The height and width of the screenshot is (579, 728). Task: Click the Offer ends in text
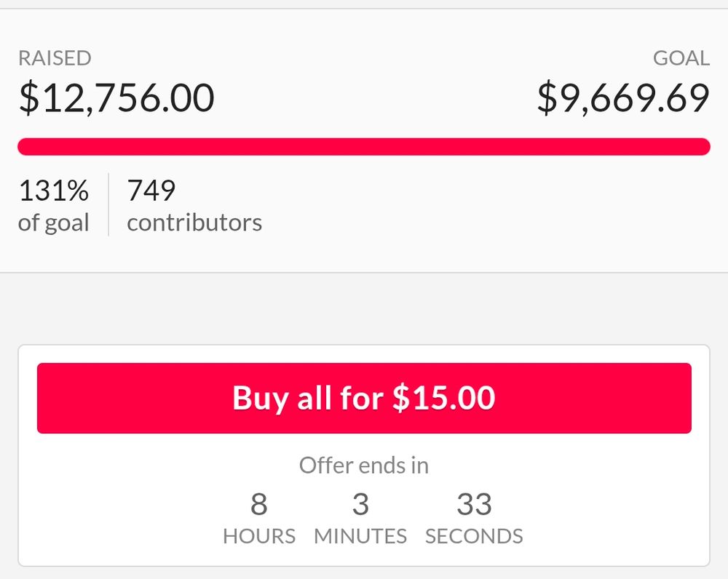(363, 465)
